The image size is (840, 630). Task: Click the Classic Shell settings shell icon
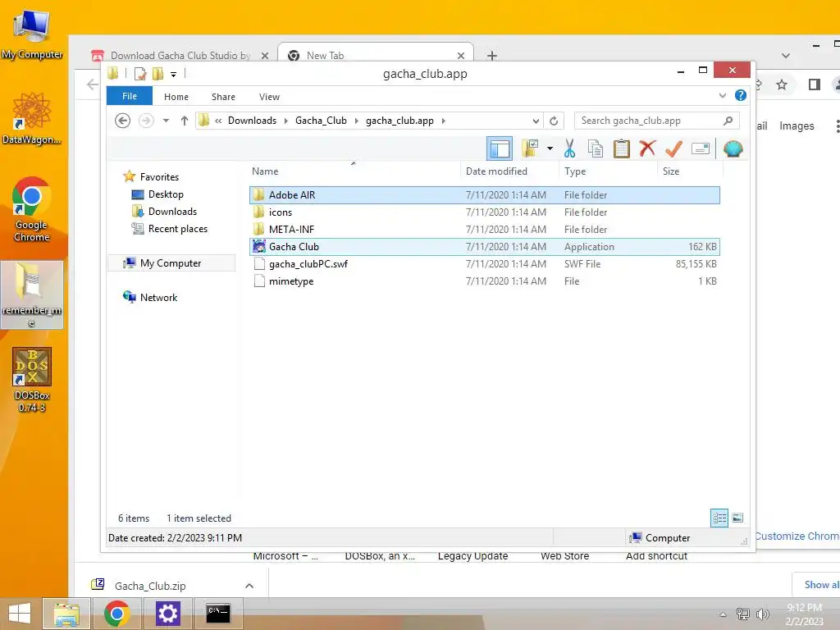point(733,148)
